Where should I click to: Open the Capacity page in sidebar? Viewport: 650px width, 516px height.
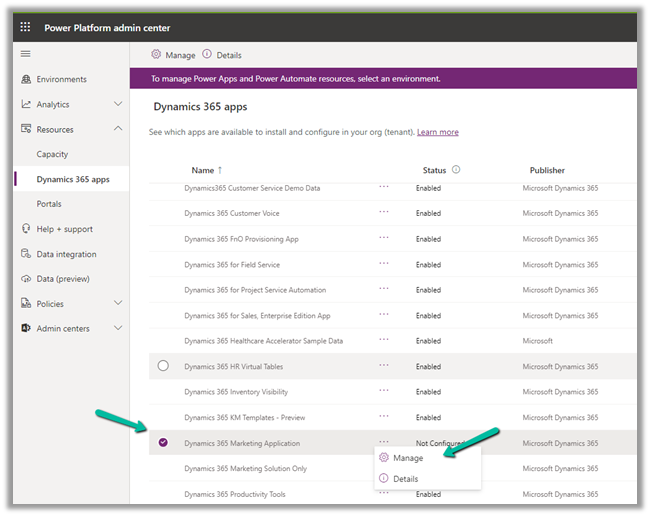pyautogui.click(x=53, y=154)
